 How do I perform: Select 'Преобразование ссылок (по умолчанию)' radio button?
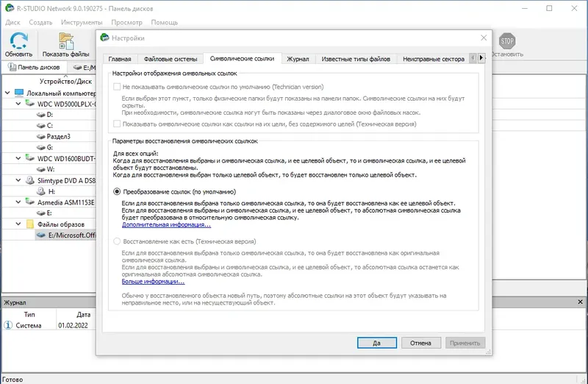click(x=117, y=191)
